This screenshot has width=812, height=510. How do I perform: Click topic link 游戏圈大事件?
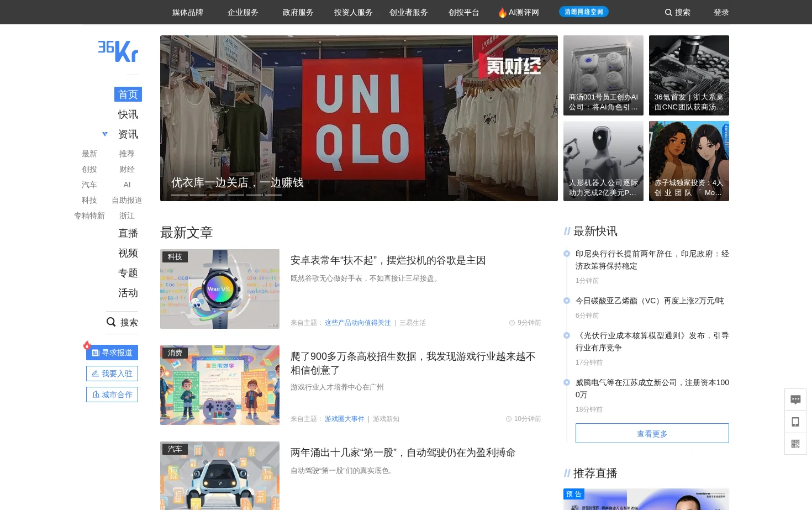(x=345, y=419)
